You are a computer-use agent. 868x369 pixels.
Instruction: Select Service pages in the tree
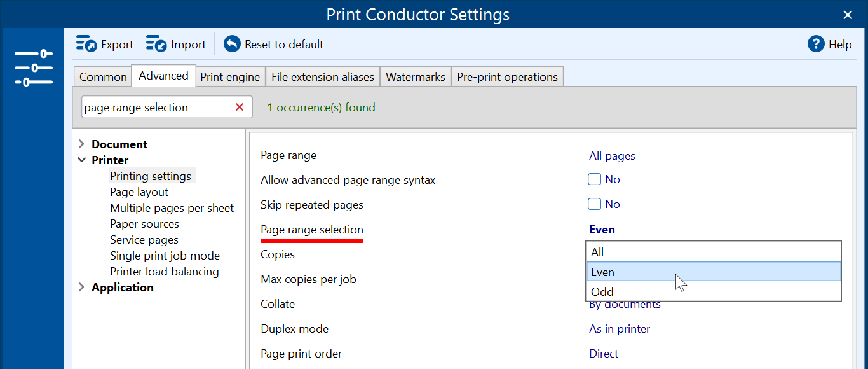pos(144,239)
